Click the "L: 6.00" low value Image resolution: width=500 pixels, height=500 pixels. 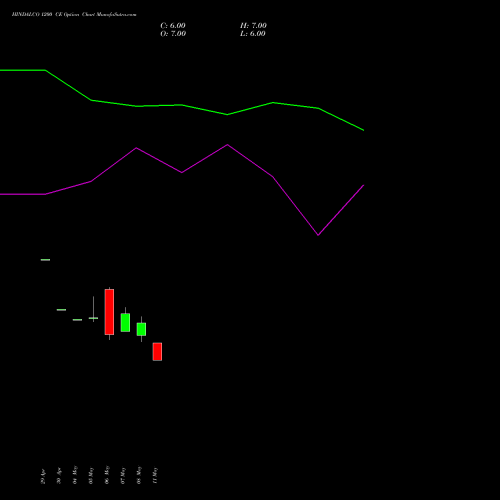click(253, 34)
